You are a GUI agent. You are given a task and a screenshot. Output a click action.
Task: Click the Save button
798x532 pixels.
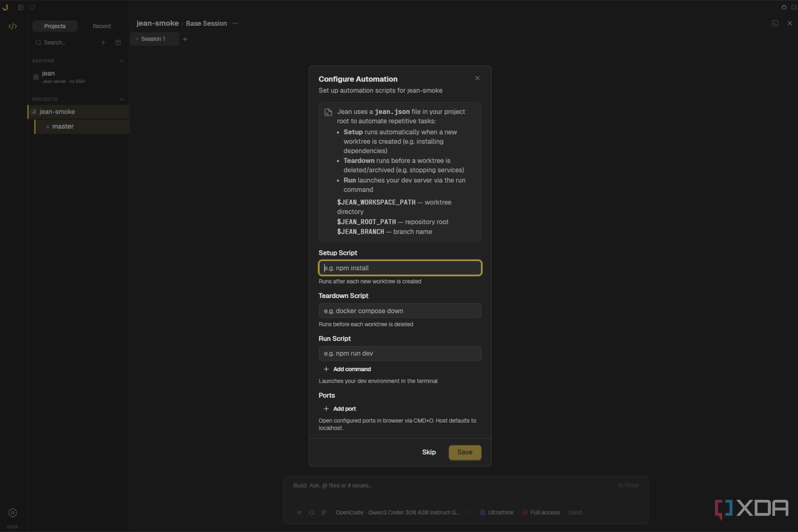coord(465,452)
